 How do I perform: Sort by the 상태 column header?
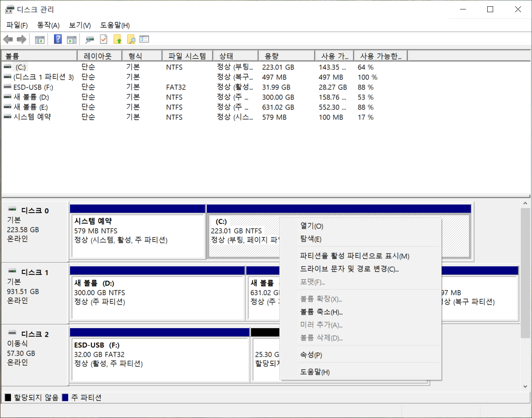click(235, 56)
